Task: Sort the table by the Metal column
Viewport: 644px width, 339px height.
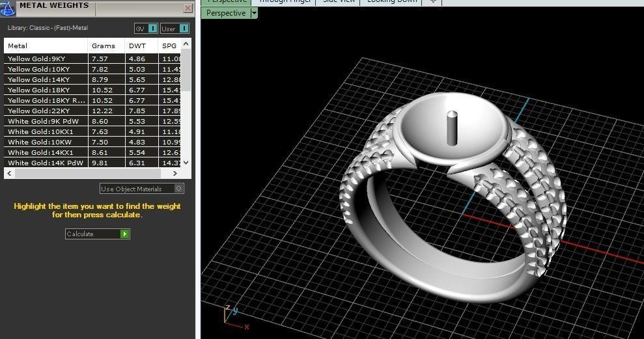Action: point(46,46)
